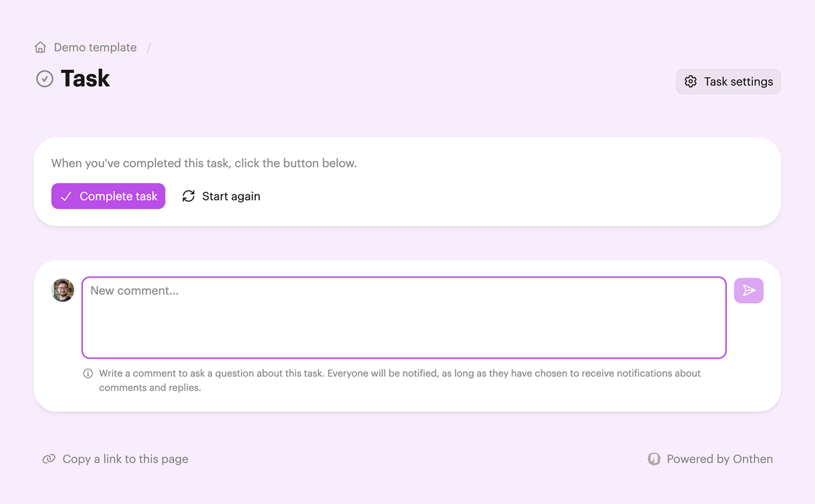Toggle the circled checkmark beside the Task title
Screen dimensions: 815x504
coord(45,79)
